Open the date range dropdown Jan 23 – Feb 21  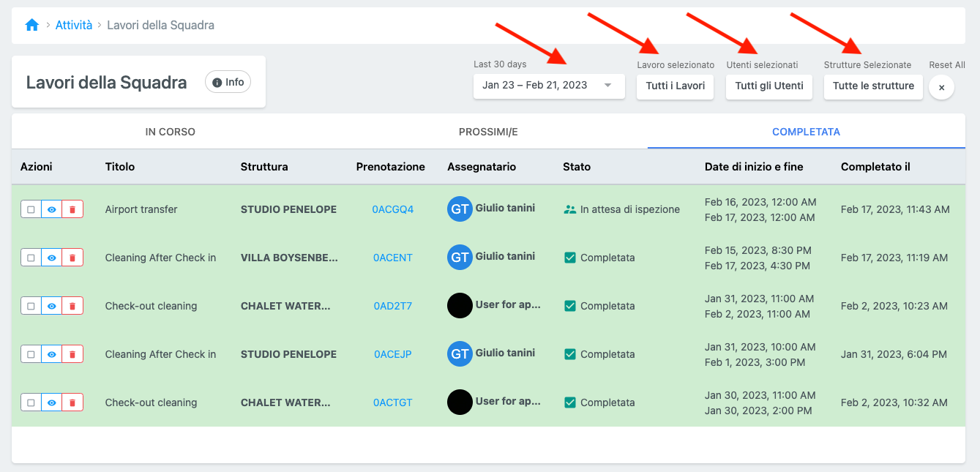click(x=548, y=86)
